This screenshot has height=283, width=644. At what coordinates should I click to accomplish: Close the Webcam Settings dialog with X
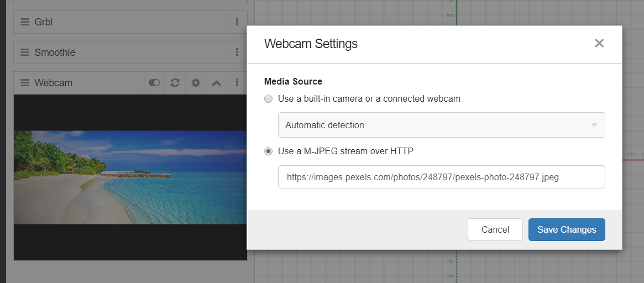coord(599,43)
